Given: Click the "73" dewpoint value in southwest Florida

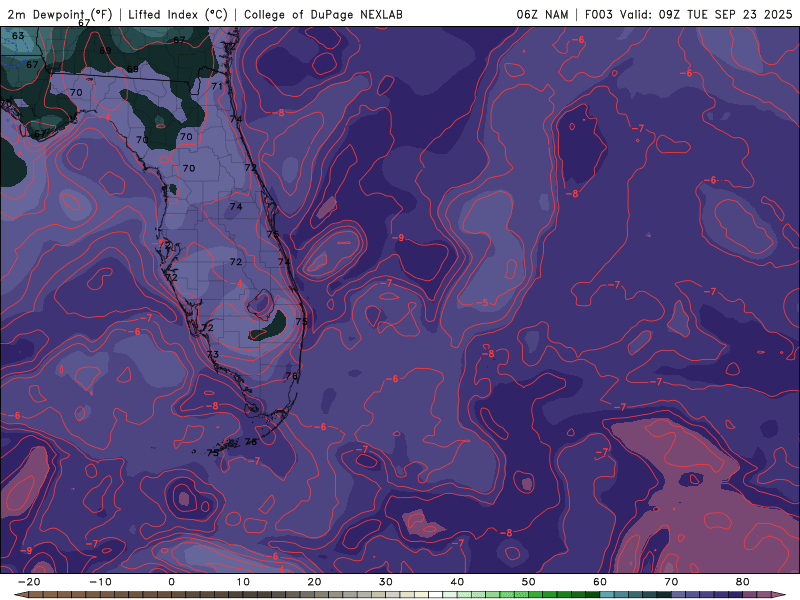Looking at the screenshot, I should click(213, 354).
